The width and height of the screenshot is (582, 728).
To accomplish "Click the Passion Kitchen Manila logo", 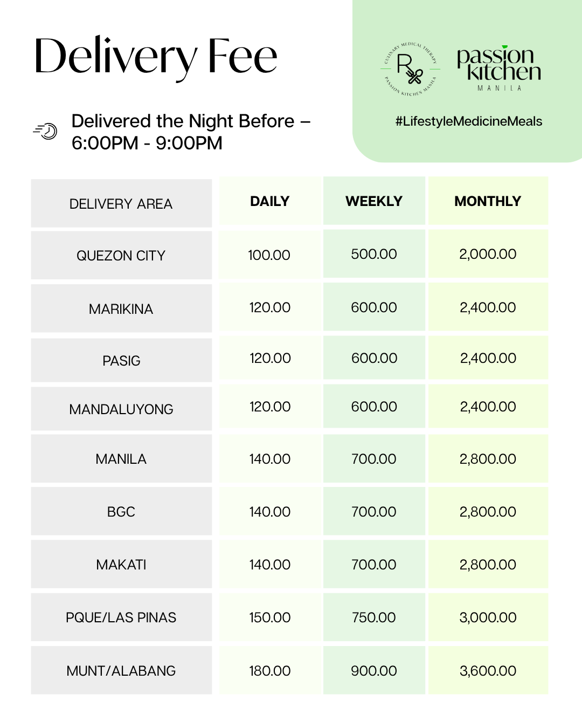I will pyautogui.click(x=498, y=68).
